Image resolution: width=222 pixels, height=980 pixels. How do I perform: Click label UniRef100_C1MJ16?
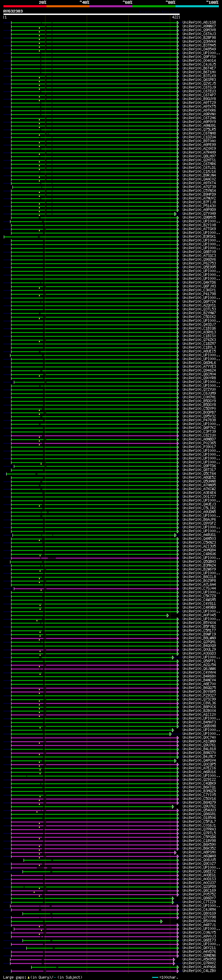click(x=199, y=172)
